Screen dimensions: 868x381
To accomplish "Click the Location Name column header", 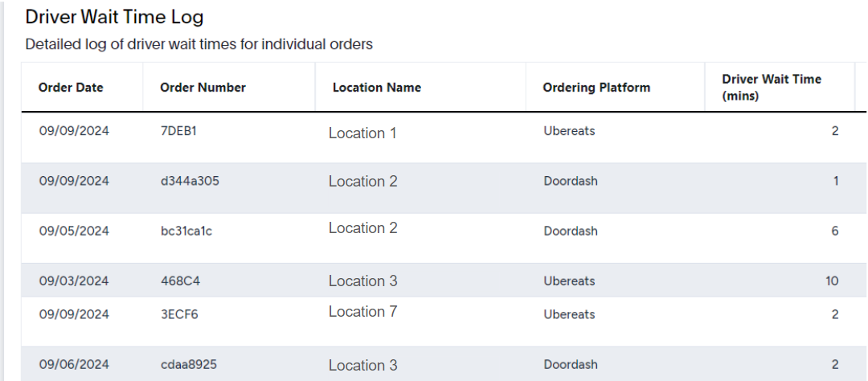I will click(377, 88).
